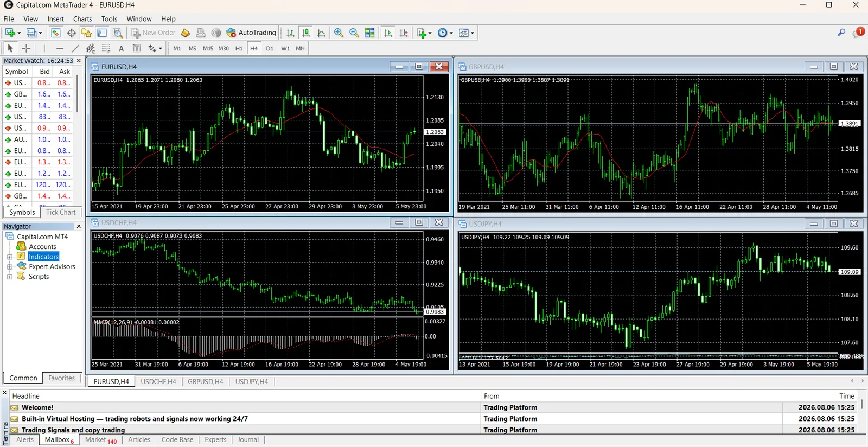Image resolution: width=868 pixels, height=447 pixels.
Task: Switch timeframe to H1
Action: pos(239,48)
